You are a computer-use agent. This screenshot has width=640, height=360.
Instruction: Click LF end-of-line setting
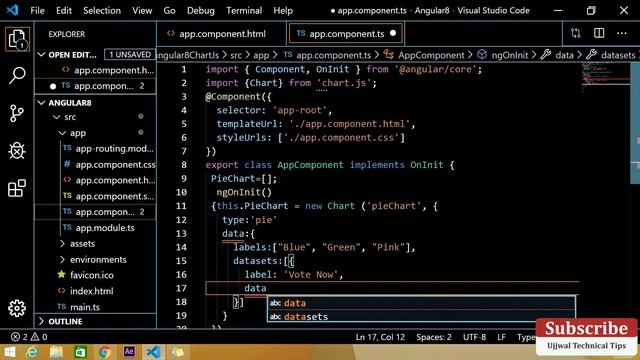[501, 337]
